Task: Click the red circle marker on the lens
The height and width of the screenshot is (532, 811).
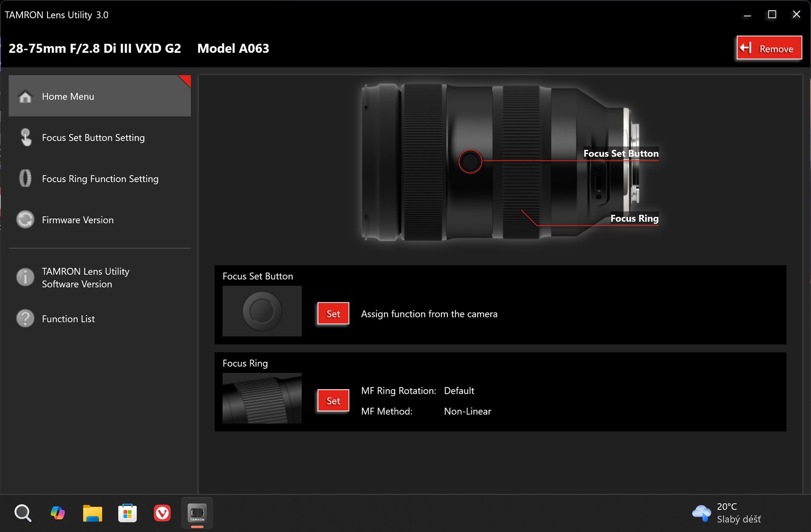Action: (470, 161)
